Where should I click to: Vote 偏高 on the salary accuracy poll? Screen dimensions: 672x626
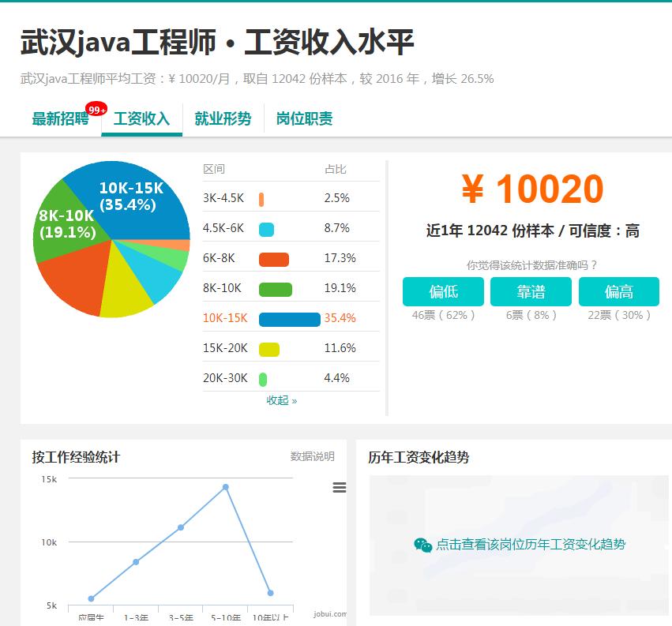click(618, 291)
